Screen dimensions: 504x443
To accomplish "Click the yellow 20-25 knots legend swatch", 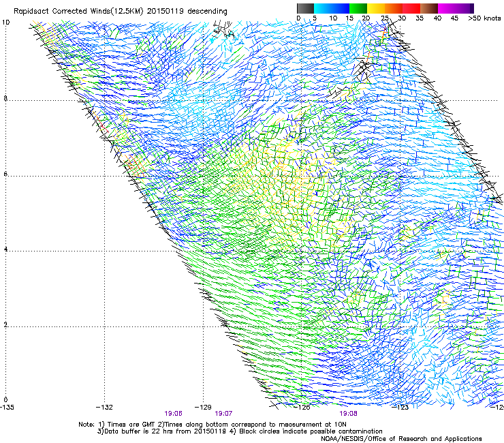I will (x=376, y=8).
